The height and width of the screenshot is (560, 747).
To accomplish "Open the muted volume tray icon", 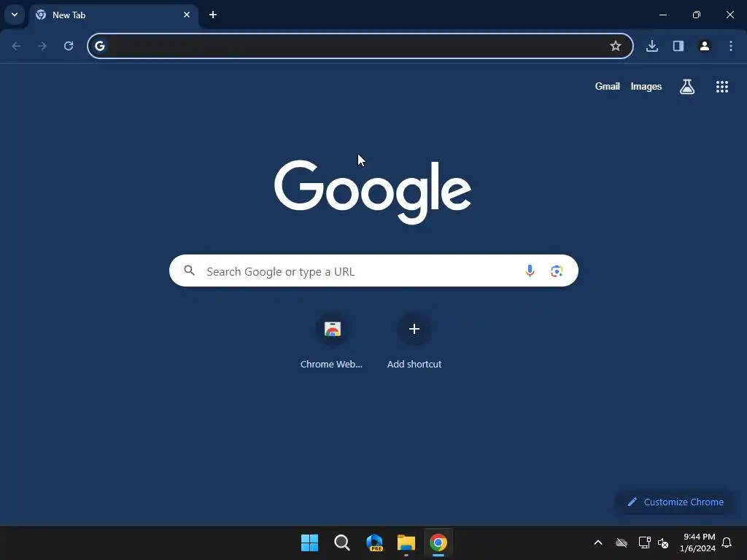I will pyautogui.click(x=663, y=542).
